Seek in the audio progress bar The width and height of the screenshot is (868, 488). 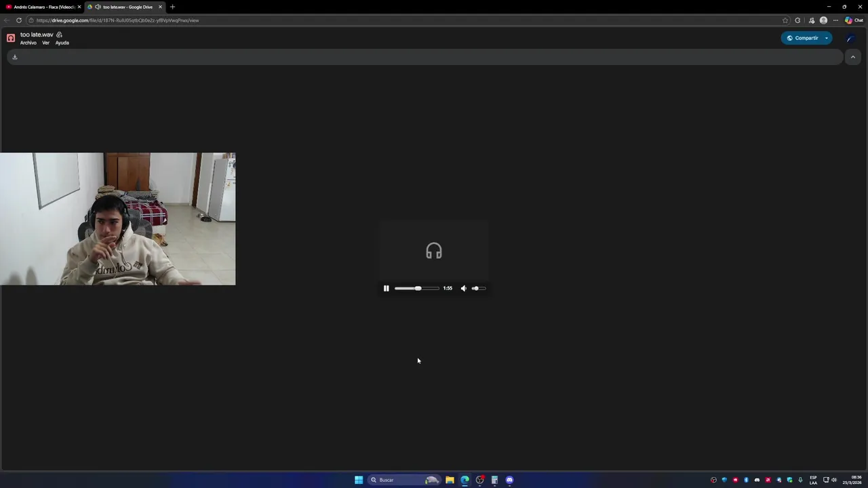(416, 288)
